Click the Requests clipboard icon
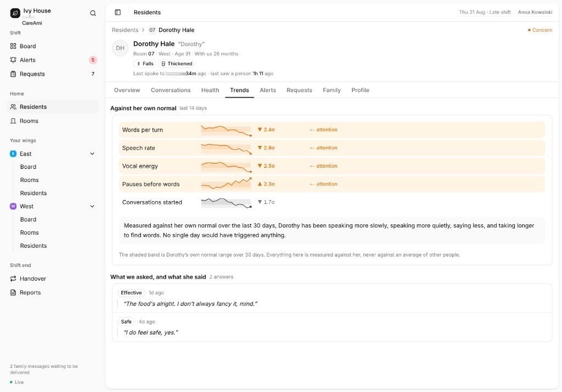 click(13, 74)
